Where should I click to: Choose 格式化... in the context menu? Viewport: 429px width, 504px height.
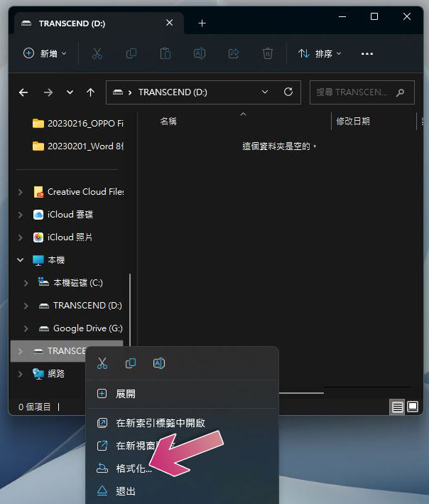182,468
